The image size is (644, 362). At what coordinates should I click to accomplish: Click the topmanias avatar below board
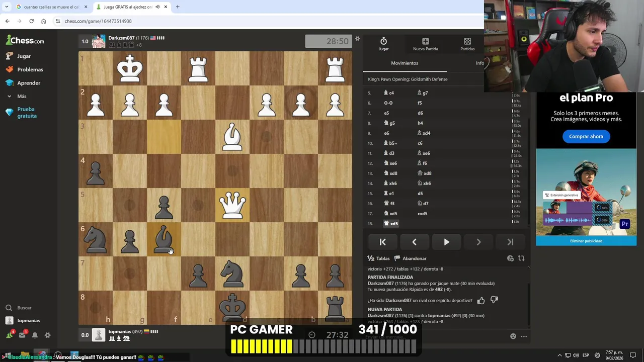pyautogui.click(x=99, y=335)
